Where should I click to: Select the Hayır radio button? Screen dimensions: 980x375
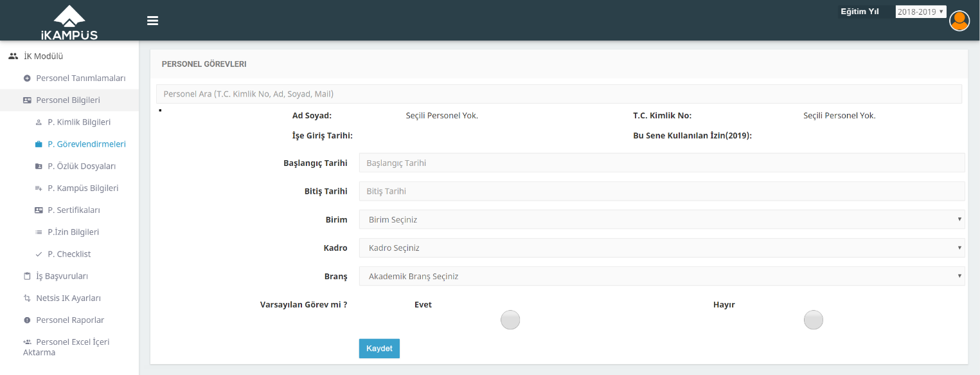814,320
